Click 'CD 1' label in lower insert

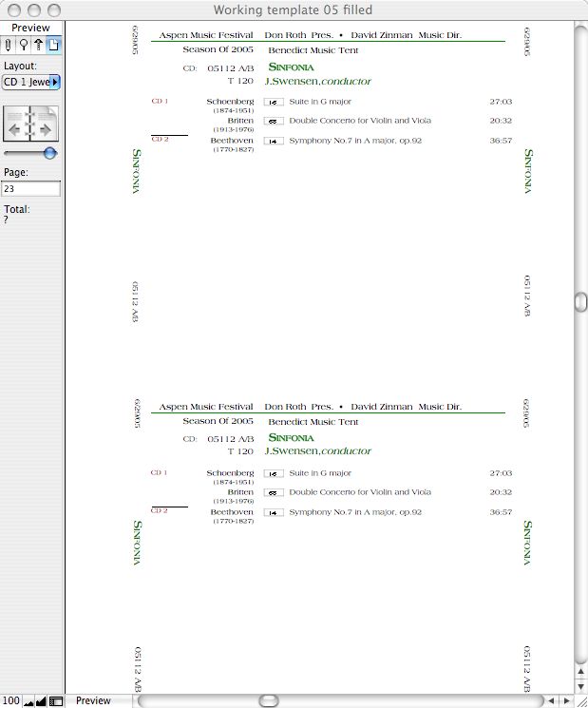(x=159, y=472)
